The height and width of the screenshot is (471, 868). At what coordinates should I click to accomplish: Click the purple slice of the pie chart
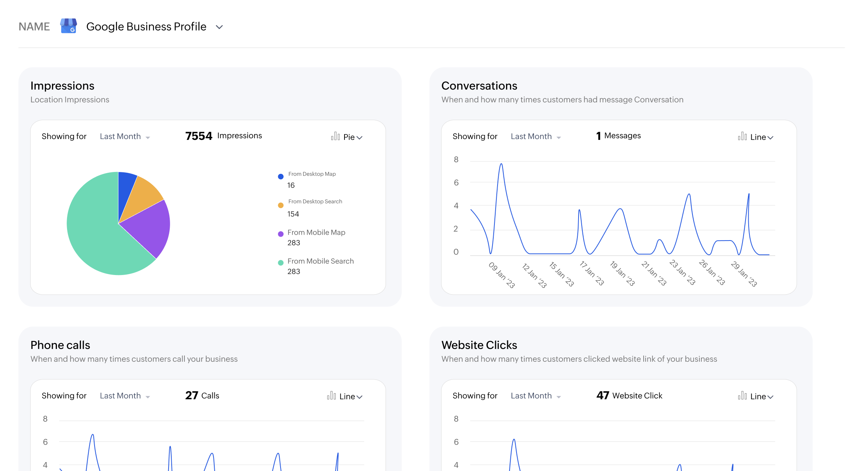[x=149, y=229]
